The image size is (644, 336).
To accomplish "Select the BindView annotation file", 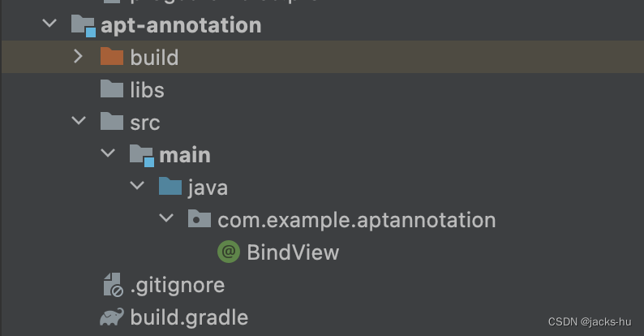I will 293,252.
